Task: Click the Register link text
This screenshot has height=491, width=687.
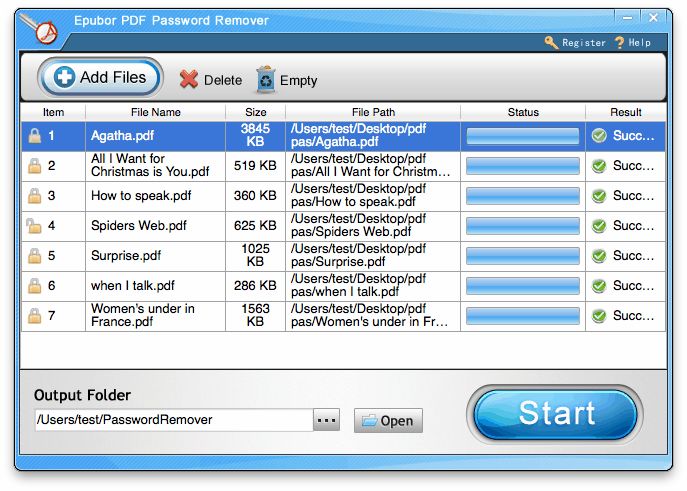Action: pyautogui.click(x=584, y=43)
